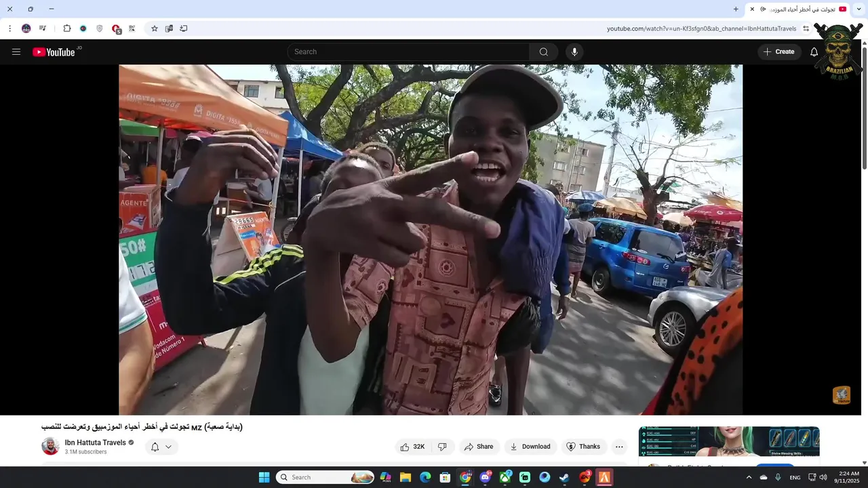Expand the subscription notification bell dropdown
Viewport: 868px width, 488px height.
(x=161, y=447)
